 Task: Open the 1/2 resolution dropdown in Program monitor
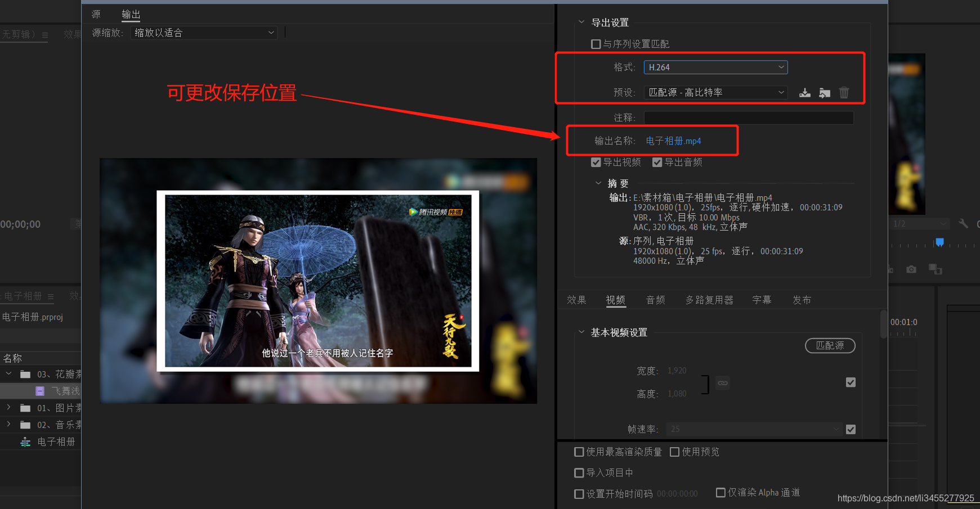coord(920,224)
